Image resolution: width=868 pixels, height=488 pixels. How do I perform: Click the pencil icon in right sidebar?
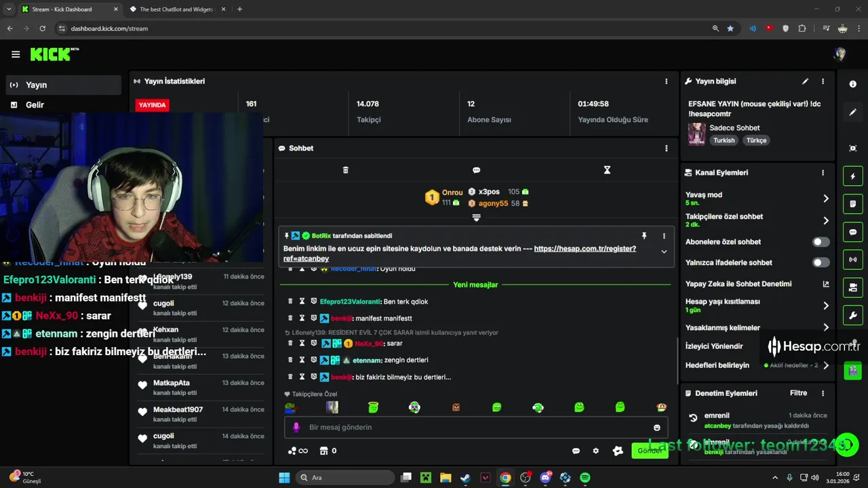click(852, 113)
